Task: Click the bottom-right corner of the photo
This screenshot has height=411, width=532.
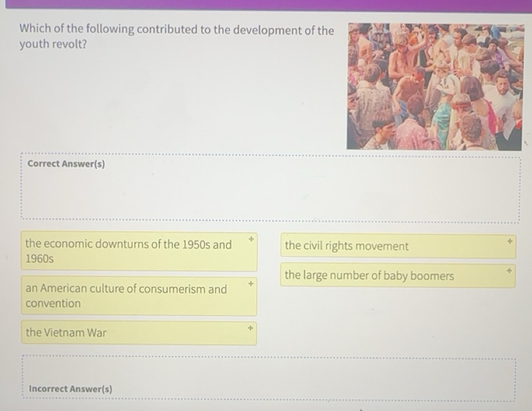Action: pos(521,148)
